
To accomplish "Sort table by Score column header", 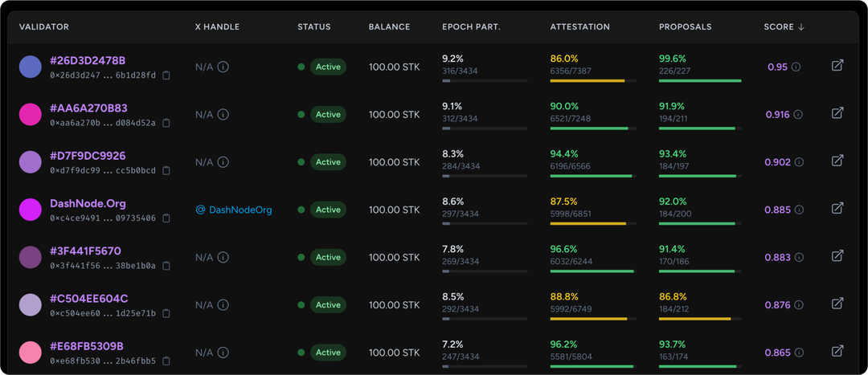I will [784, 26].
